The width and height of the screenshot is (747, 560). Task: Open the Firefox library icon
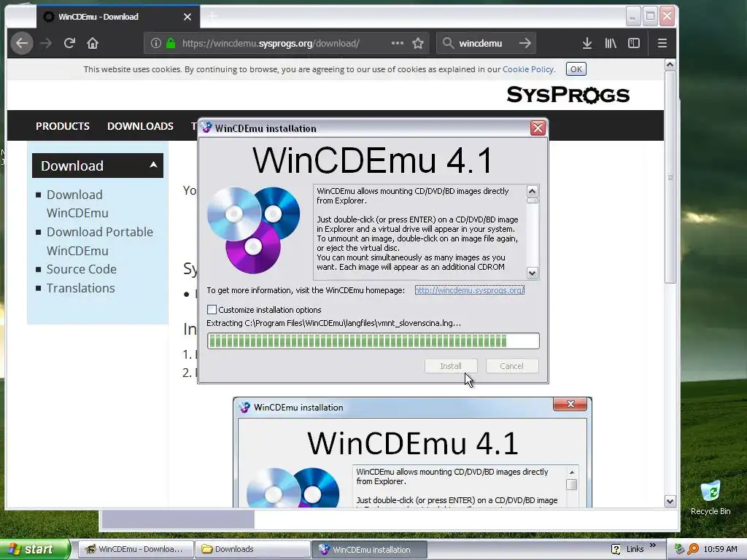tap(611, 43)
